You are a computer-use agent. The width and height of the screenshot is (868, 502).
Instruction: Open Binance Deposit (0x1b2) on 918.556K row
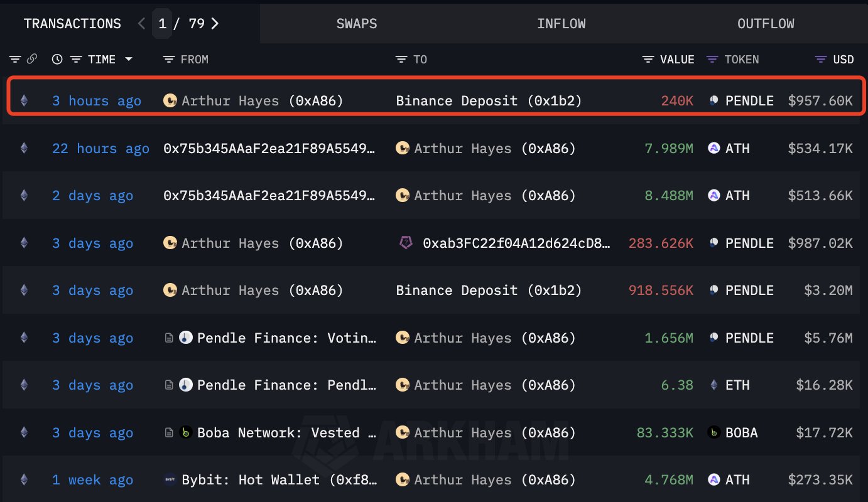pos(489,291)
